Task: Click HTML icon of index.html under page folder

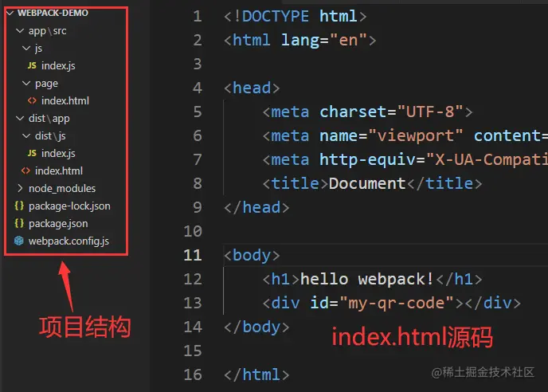Action: click(32, 100)
